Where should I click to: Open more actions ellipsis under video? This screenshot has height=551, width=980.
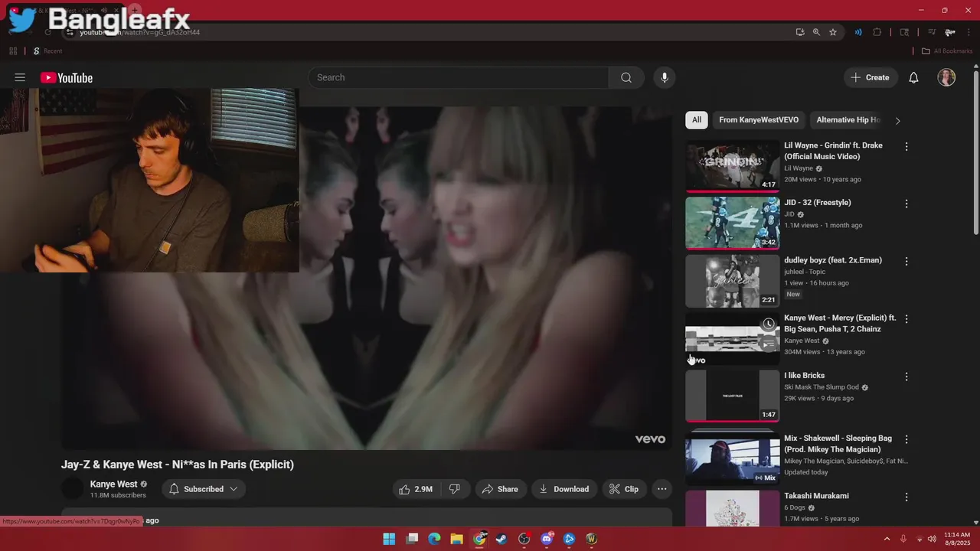pyautogui.click(x=662, y=489)
